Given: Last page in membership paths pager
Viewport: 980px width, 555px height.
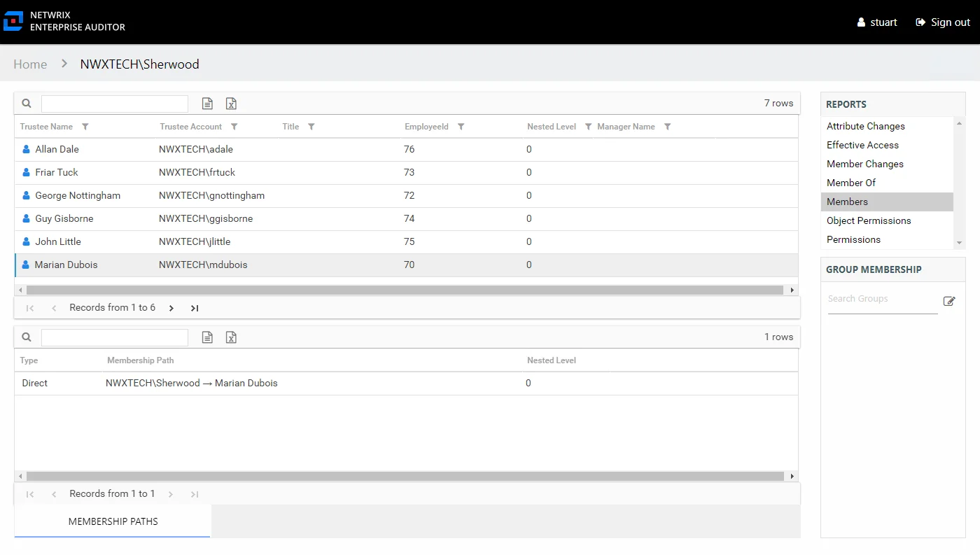Looking at the screenshot, I should (195, 494).
